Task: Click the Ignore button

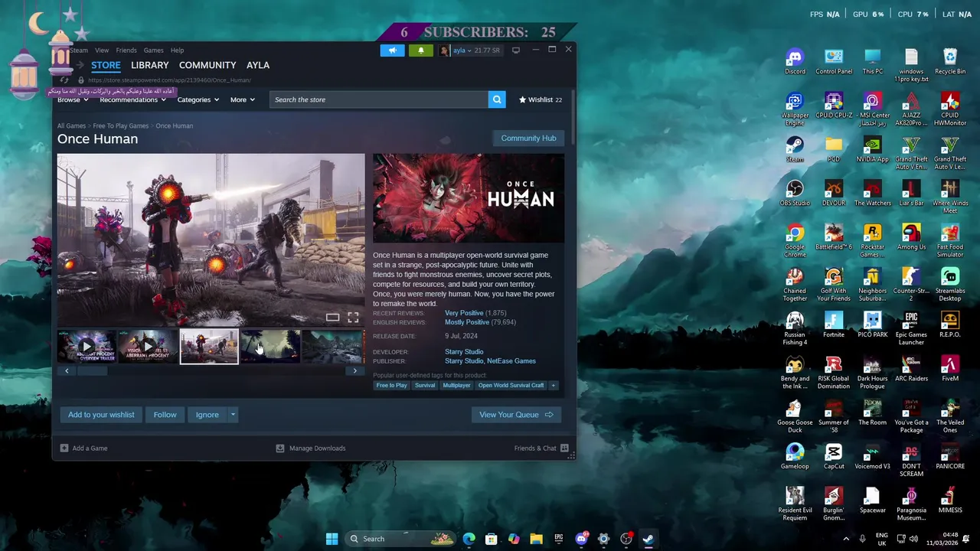Action: coord(207,415)
